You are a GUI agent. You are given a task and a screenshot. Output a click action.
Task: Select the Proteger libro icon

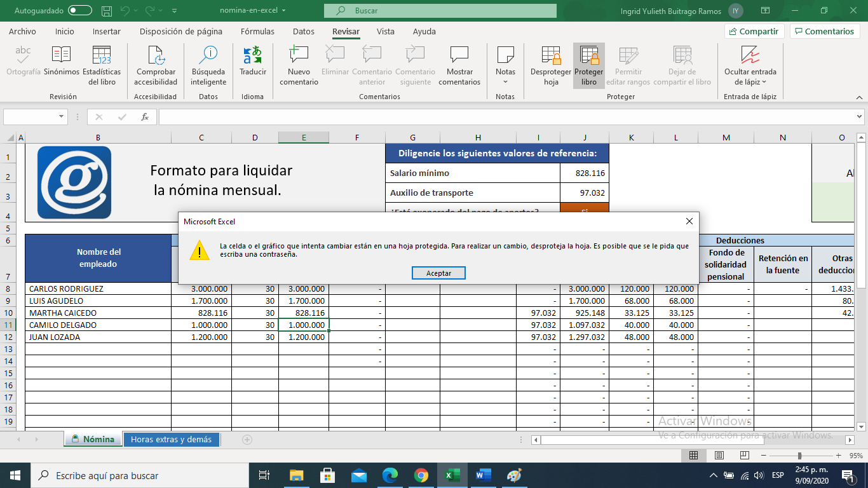pyautogui.click(x=589, y=56)
